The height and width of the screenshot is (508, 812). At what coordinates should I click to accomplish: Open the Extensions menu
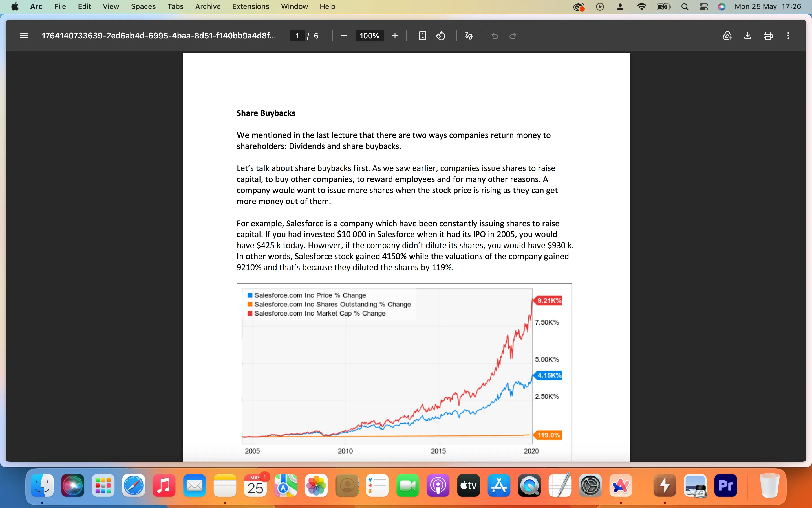pyautogui.click(x=251, y=6)
